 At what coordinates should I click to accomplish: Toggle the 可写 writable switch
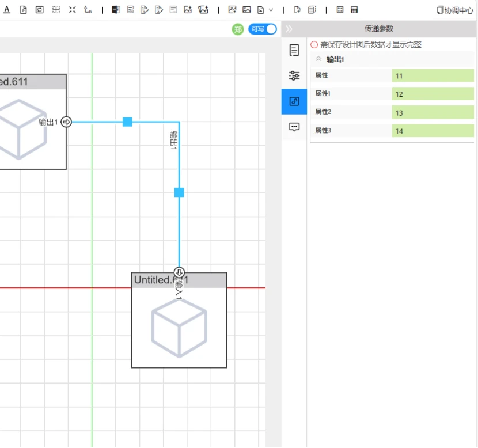point(263,29)
